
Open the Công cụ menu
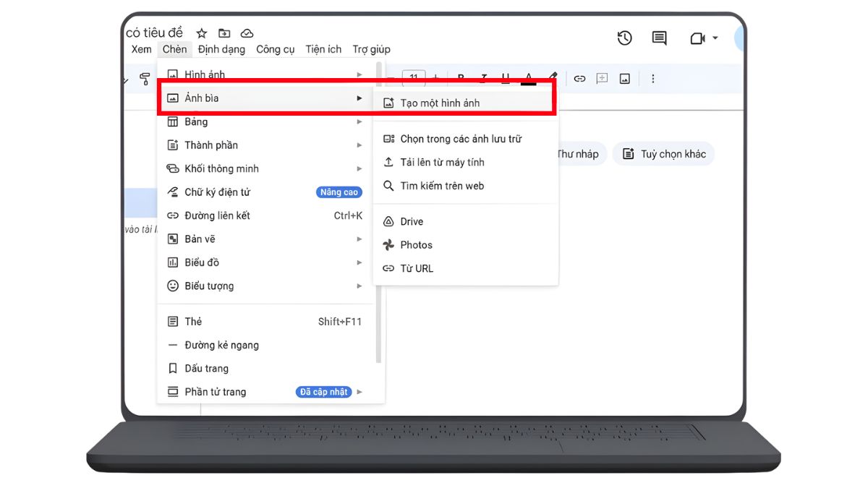[x=275, y=49]
